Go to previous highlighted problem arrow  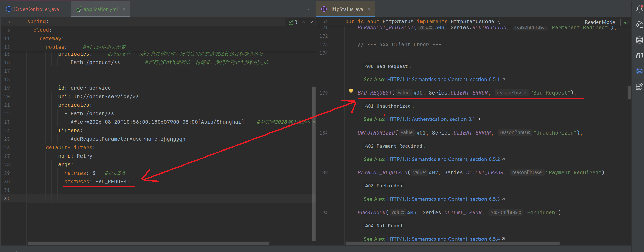(303, 22)
